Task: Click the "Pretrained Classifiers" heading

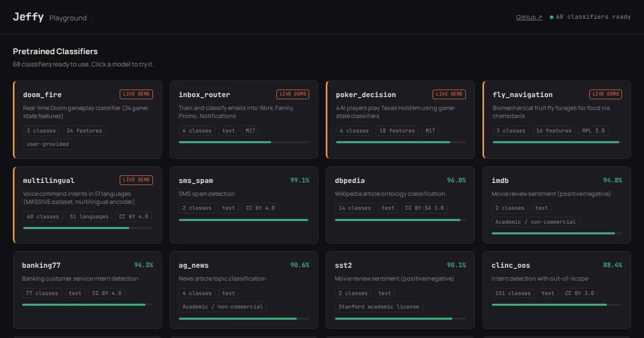Action: coord(55,52)
